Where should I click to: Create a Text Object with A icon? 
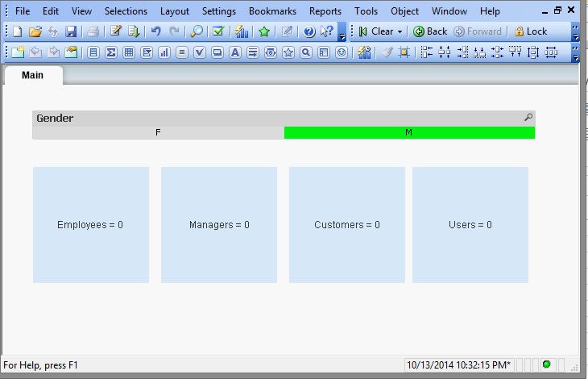(235, 52)
